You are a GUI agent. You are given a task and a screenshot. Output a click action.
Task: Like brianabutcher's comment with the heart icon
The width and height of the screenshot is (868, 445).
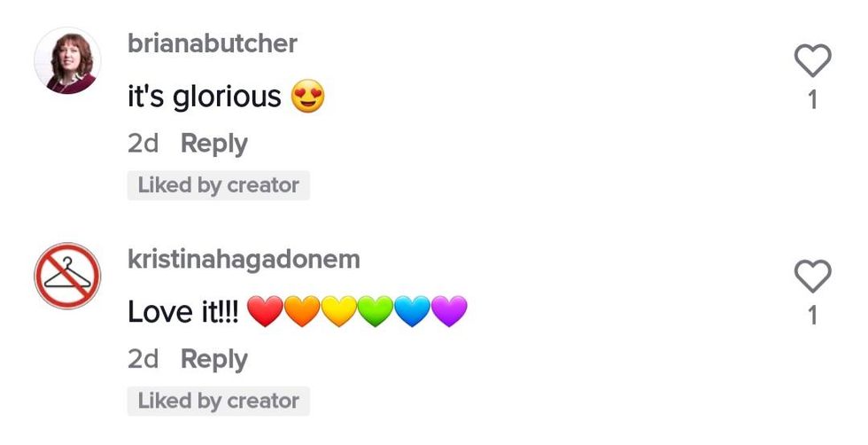[813, 60]
